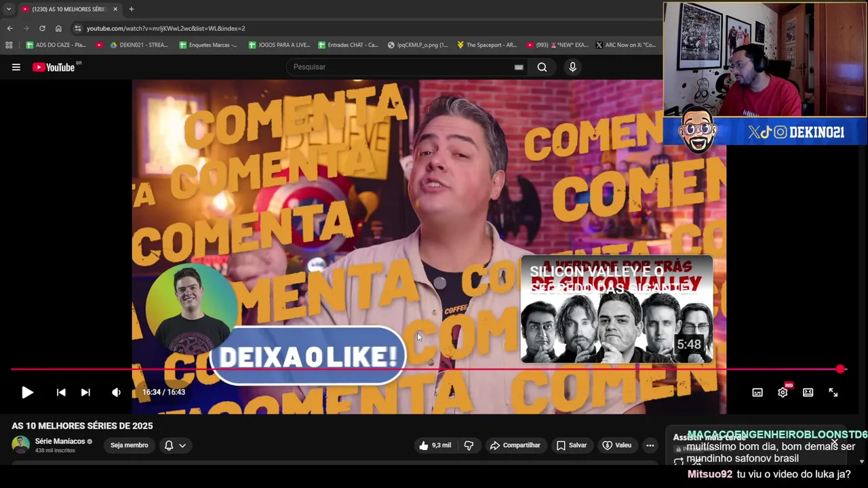Open the YouTube hamburger guide menu
This screenshot has width=868, height=488.
[x=16, y=67]
